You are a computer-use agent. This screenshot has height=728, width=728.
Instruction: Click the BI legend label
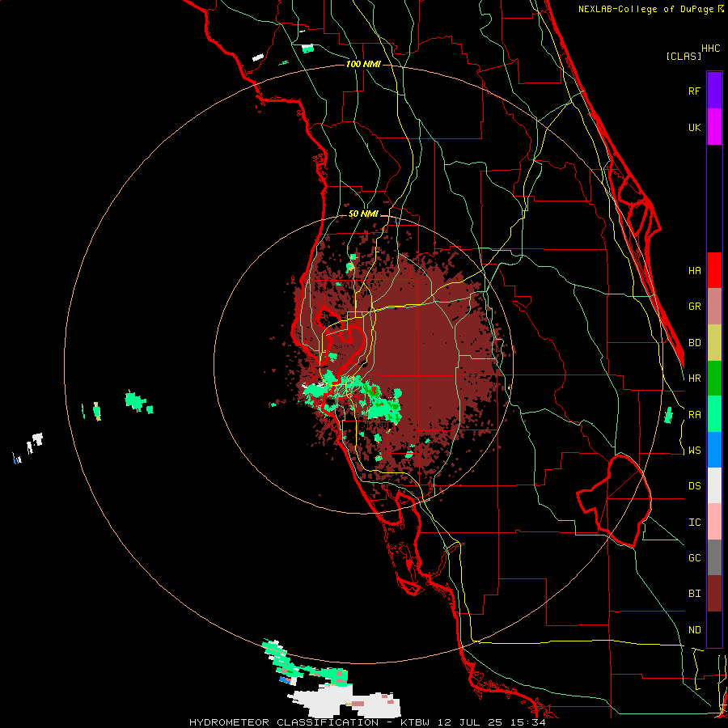694,594
